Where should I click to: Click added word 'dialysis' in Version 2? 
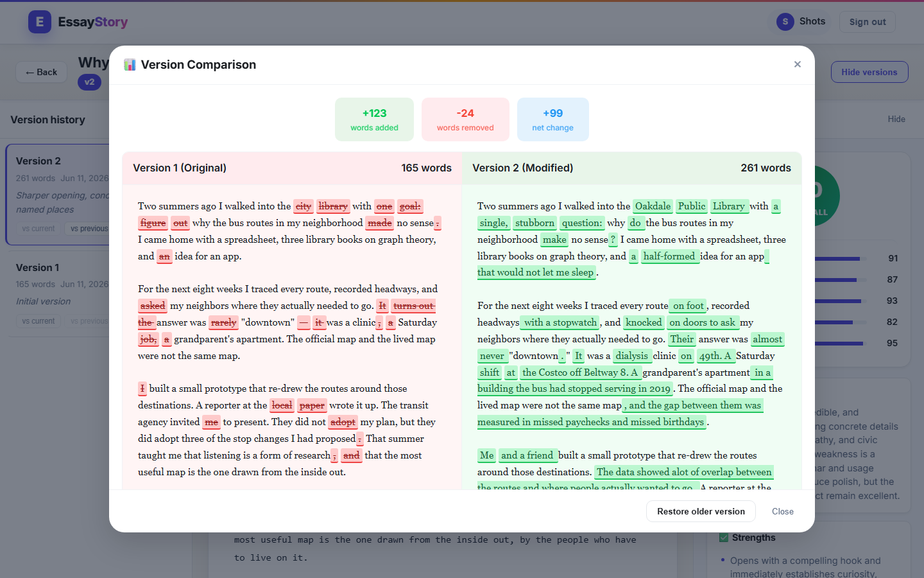632,356
